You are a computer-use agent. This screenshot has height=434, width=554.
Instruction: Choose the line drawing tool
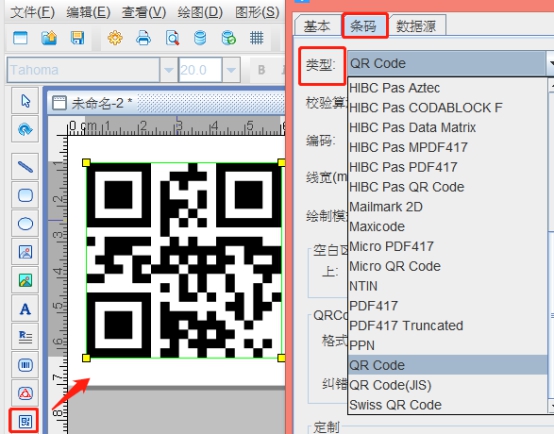pyautogui.click(x=25, y=166)
